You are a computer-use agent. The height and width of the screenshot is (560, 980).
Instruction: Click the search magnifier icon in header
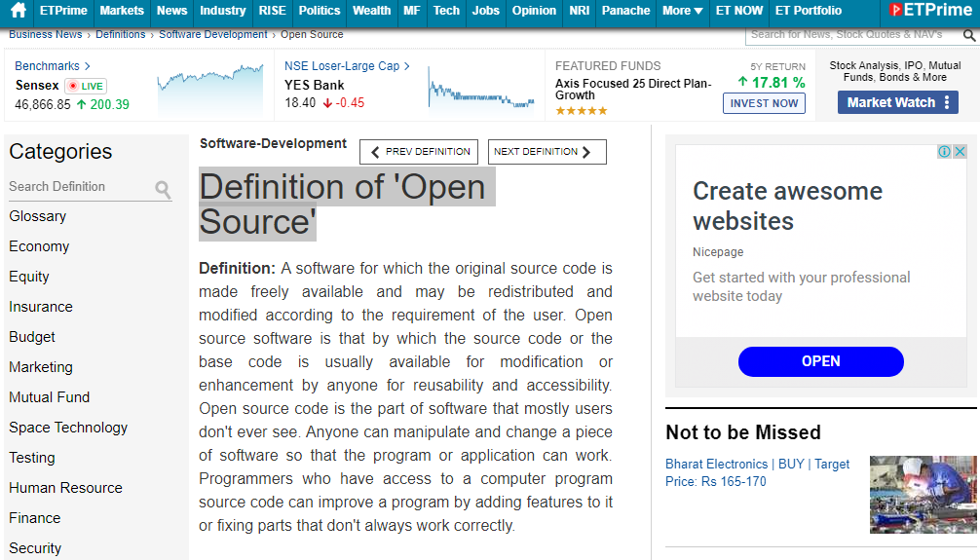[x=968, y=35]
